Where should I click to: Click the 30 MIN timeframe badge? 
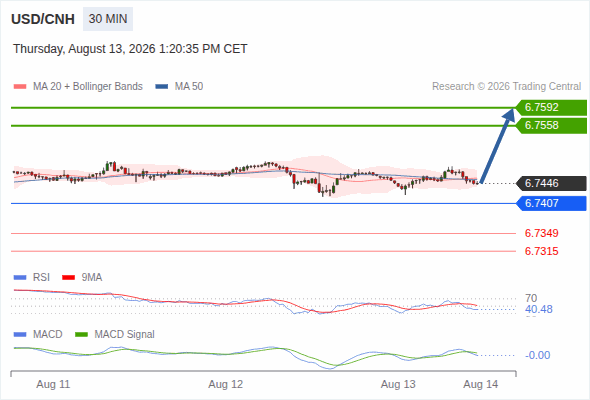click(x=108, y=19)
